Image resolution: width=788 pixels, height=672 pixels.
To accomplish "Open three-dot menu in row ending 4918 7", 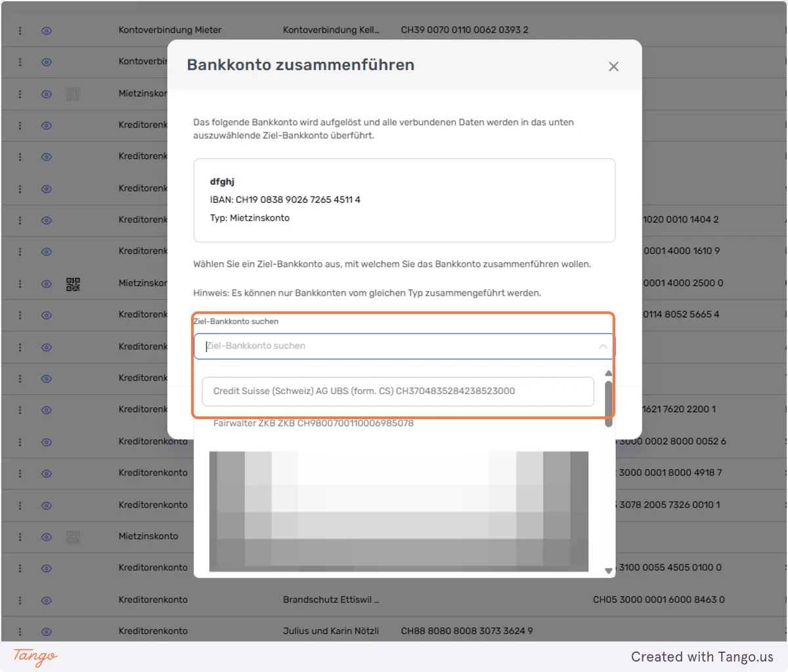I will [20, 474].
